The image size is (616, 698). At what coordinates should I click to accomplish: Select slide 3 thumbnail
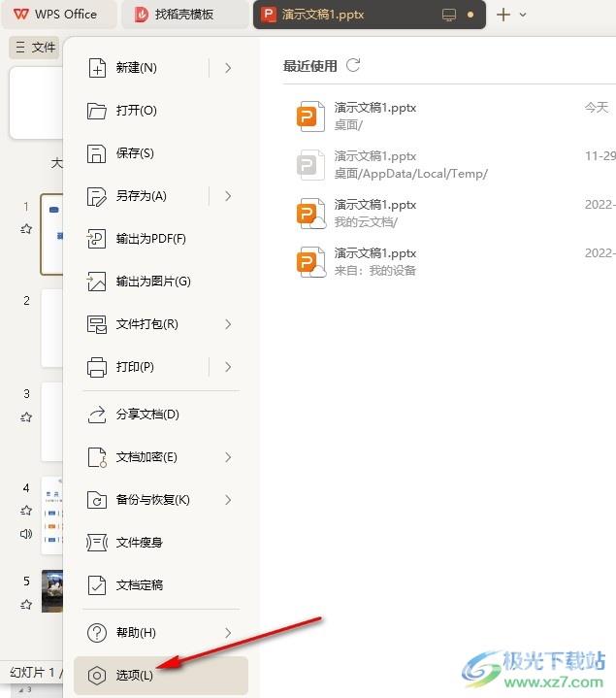point(52,422)
